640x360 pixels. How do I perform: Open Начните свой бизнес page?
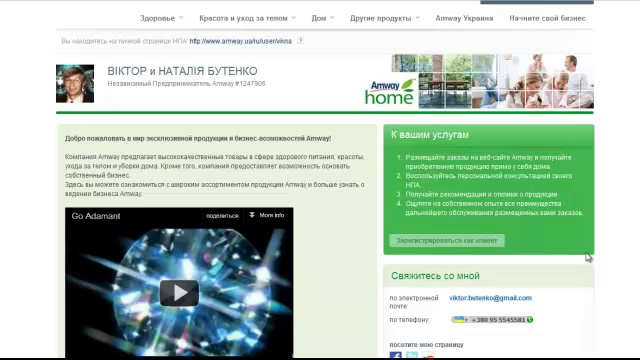(x=547, y=18)
